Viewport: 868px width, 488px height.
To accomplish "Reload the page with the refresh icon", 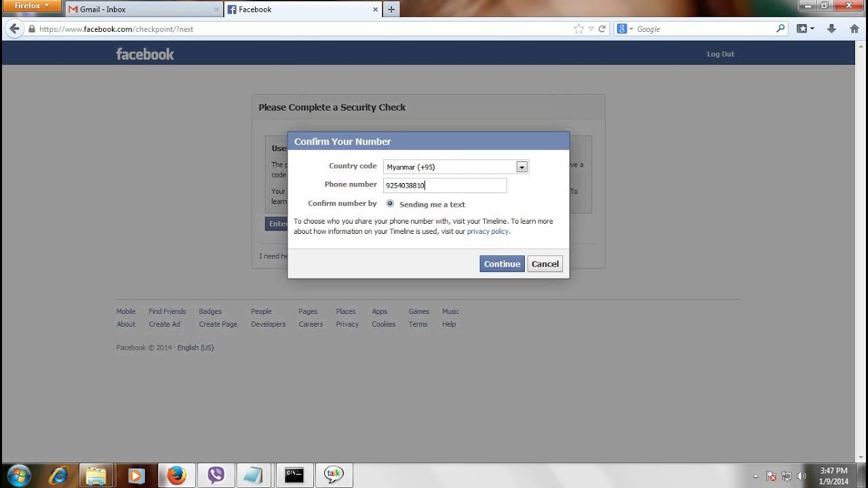I will point(601,29).
